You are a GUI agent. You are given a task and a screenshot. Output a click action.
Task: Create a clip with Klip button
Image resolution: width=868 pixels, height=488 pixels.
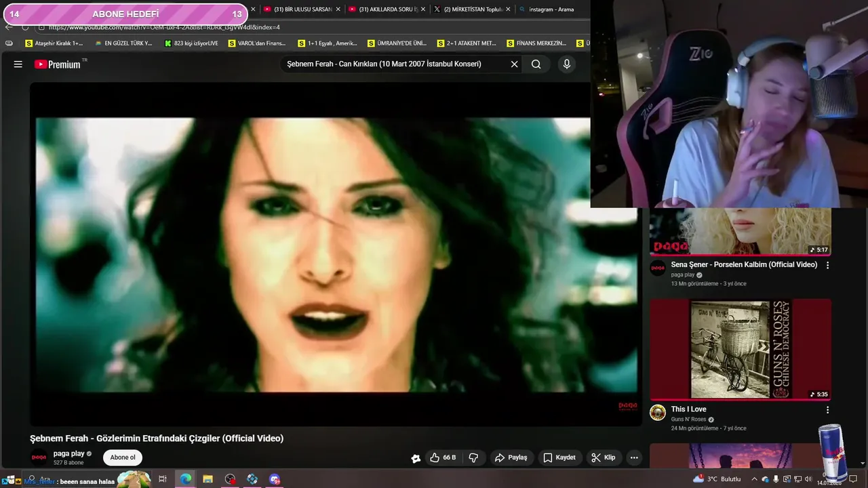click(x=603, y=457)
